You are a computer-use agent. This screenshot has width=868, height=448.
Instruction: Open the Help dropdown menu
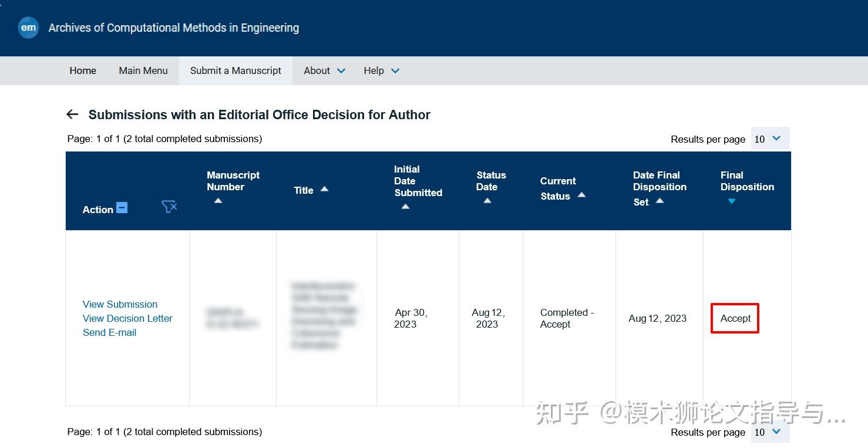(x=381, y=70)
